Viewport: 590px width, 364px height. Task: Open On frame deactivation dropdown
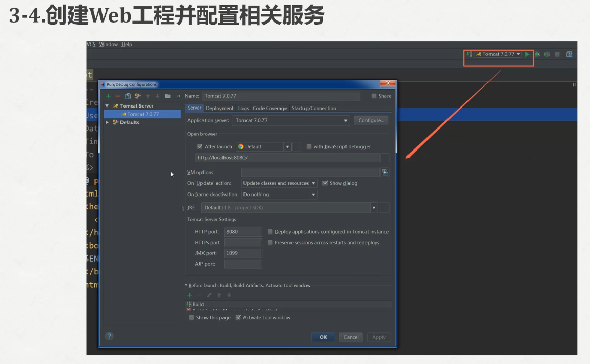pyautogui.click(x=313, y=195)
